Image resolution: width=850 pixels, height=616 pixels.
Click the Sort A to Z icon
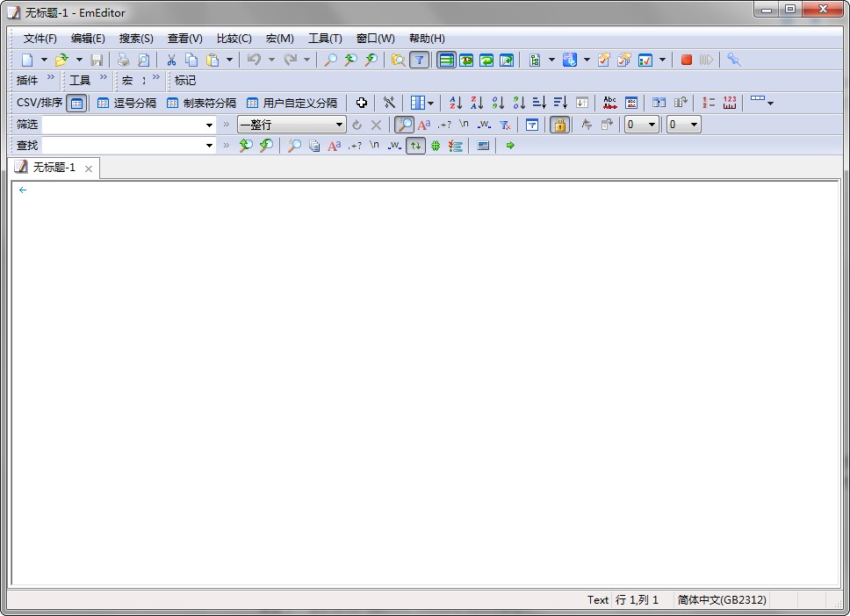456,103
